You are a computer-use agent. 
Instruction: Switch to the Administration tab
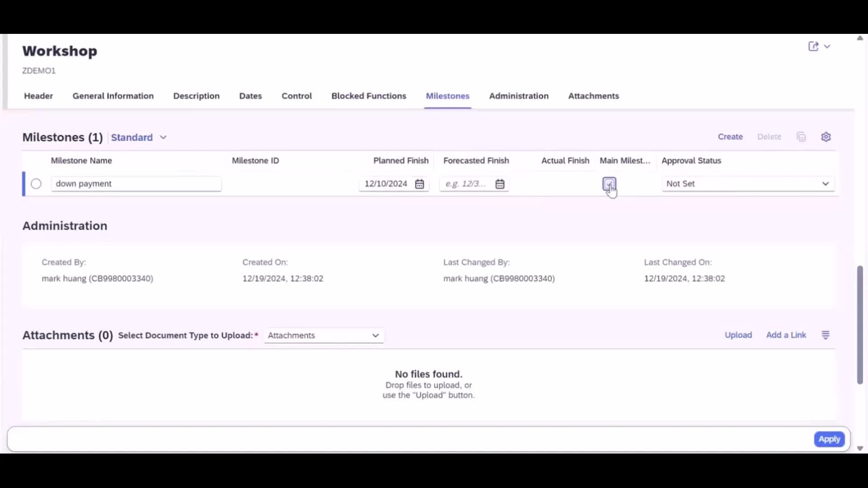519,95
